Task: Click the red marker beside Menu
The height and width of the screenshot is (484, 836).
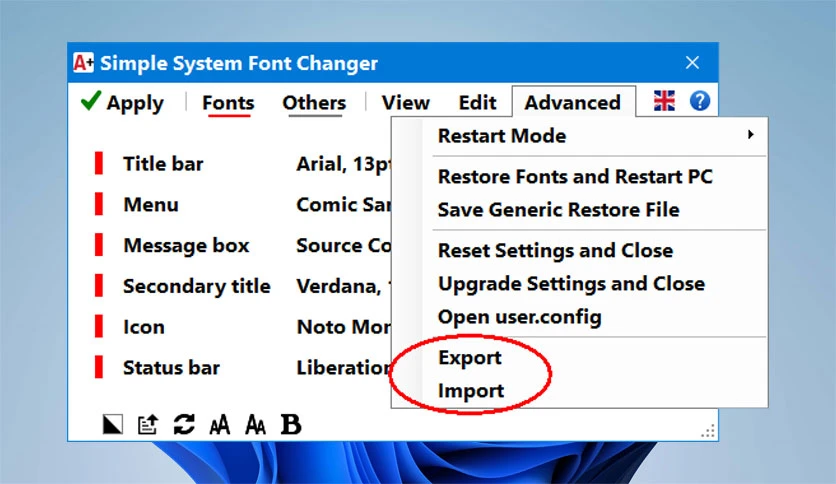Action: [99, 204]
